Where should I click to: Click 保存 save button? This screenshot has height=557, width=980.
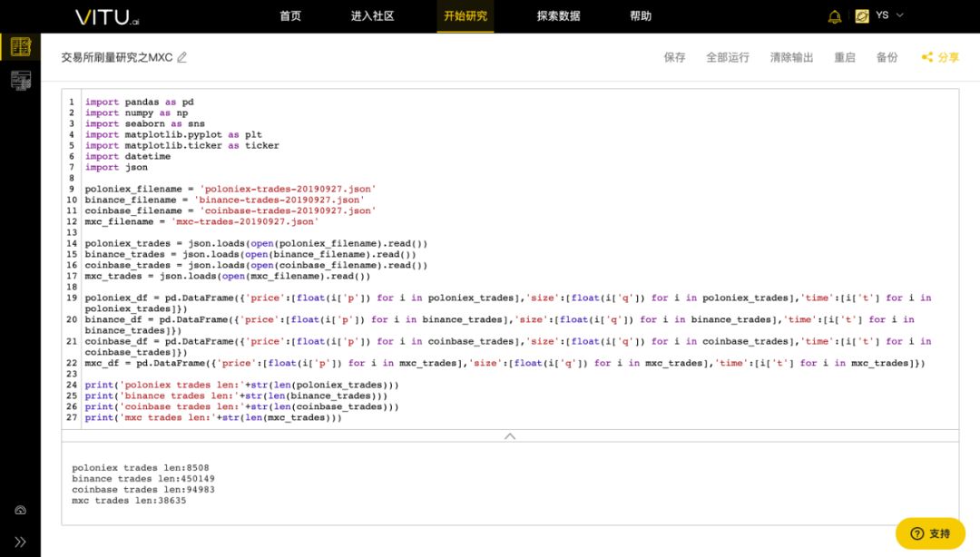click(x=674, y=57)
